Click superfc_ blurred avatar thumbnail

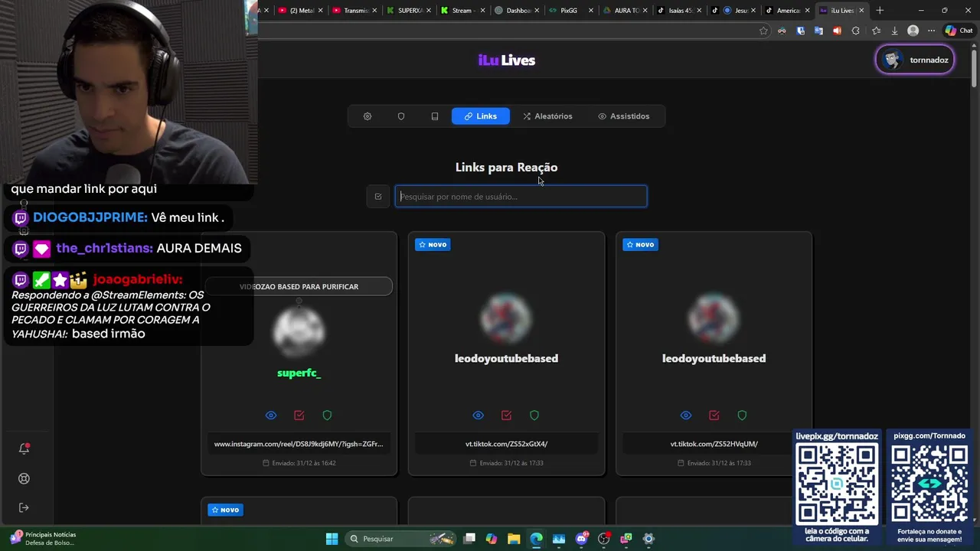299,331
